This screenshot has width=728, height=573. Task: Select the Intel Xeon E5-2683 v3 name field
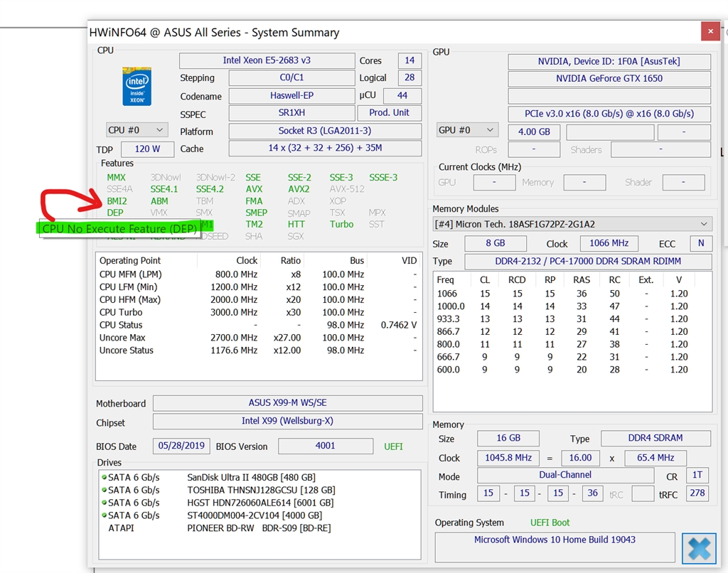(266, 60)
